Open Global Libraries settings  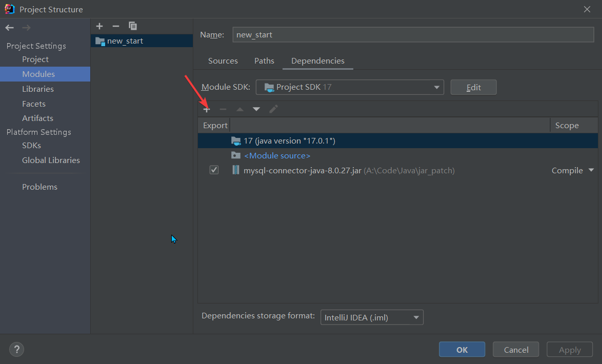coord(51,160)
